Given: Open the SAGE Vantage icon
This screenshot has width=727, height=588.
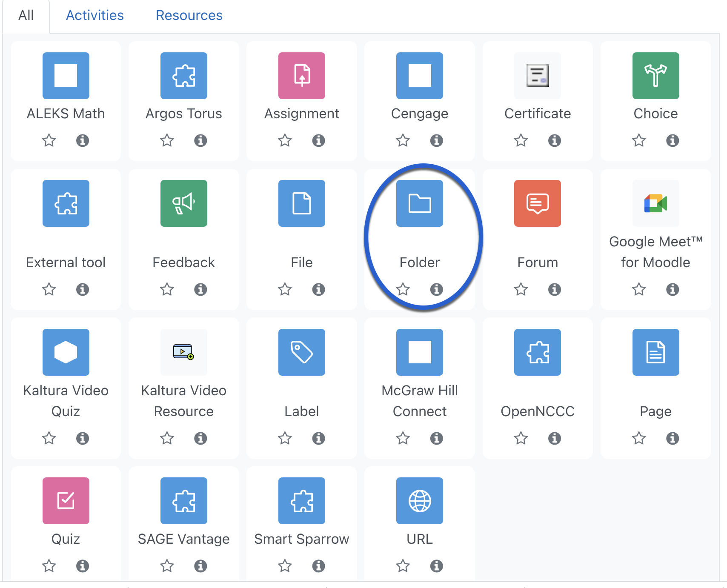Looking at the screenshot, I should (x=184, y=501).
